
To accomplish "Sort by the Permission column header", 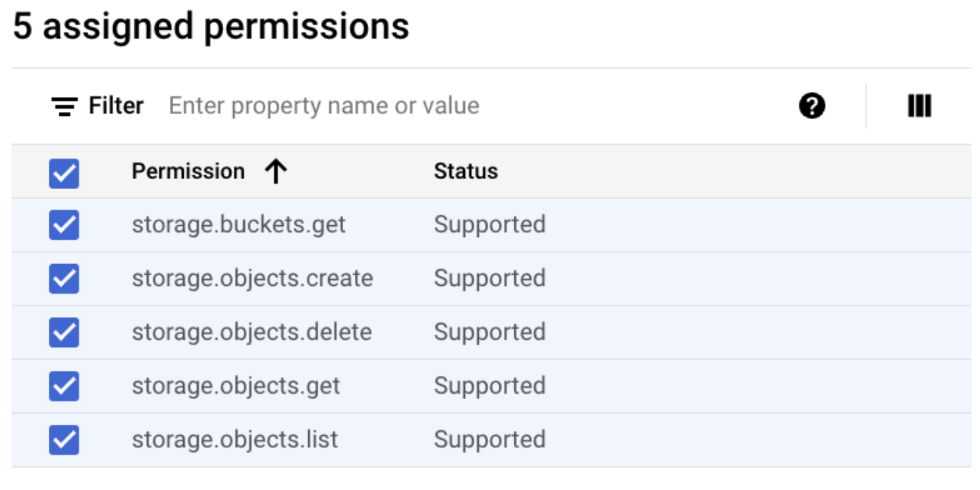I will pyautogui.click(x=188, y=172).
